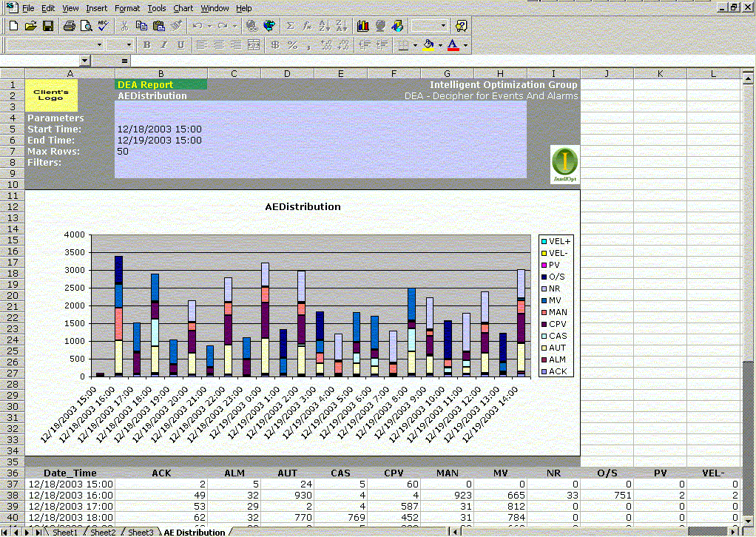Open the Chart menu
Viewport: 756px width, 537px height.
pos(183,8)
